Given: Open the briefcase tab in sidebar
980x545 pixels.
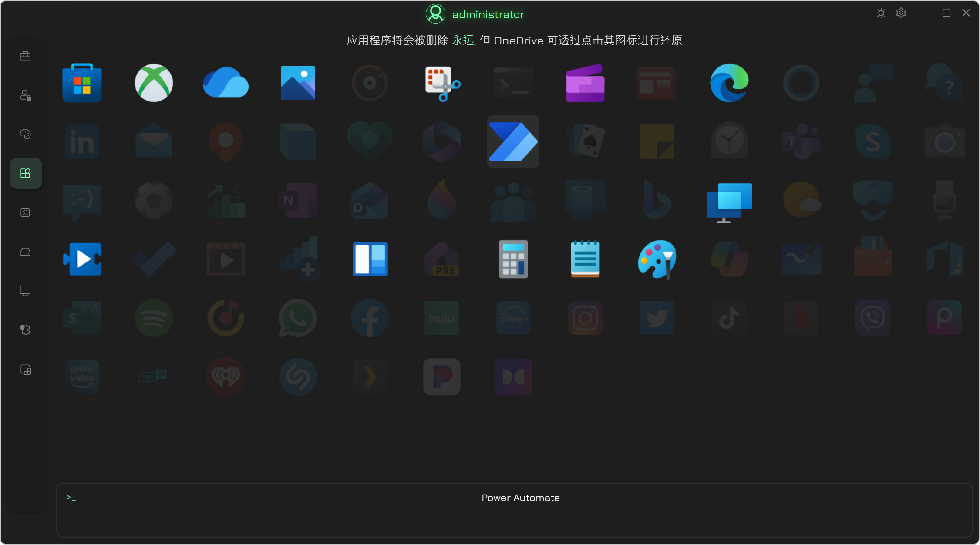Looking at the screenshot, I should (x=25, y=56).
